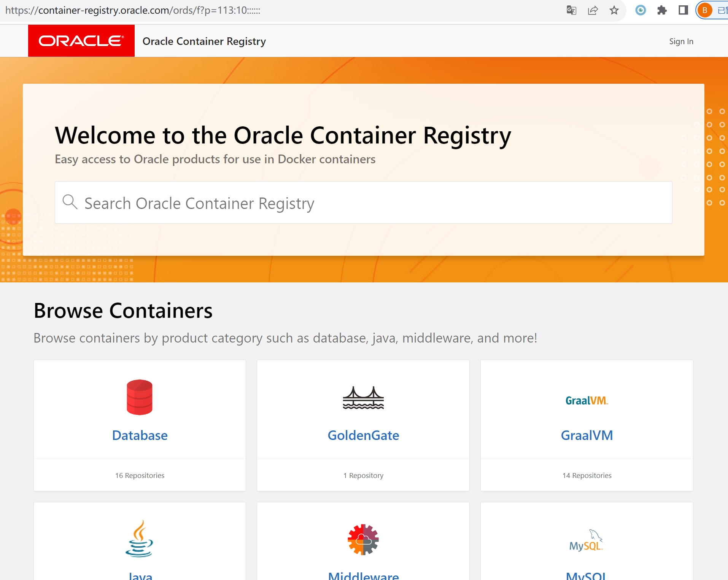This screenshot has width=728, height=580.
Task: Bookmark this page with the star icon
Action: coord(614,10)
